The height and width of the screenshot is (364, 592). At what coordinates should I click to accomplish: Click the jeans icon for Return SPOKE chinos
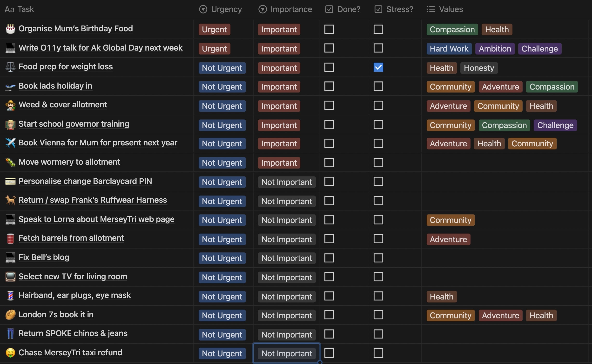10,334
